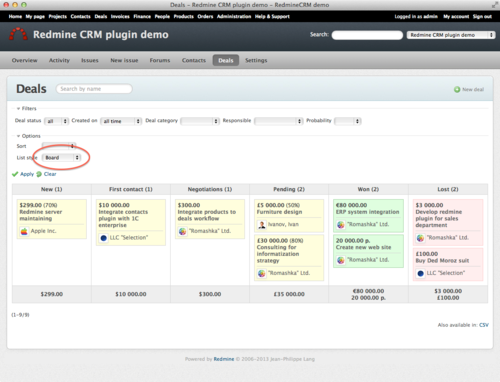Click into the header Search field
Image resolution: width=500 pixels, height=382 pixels.
tap(367, 35)
